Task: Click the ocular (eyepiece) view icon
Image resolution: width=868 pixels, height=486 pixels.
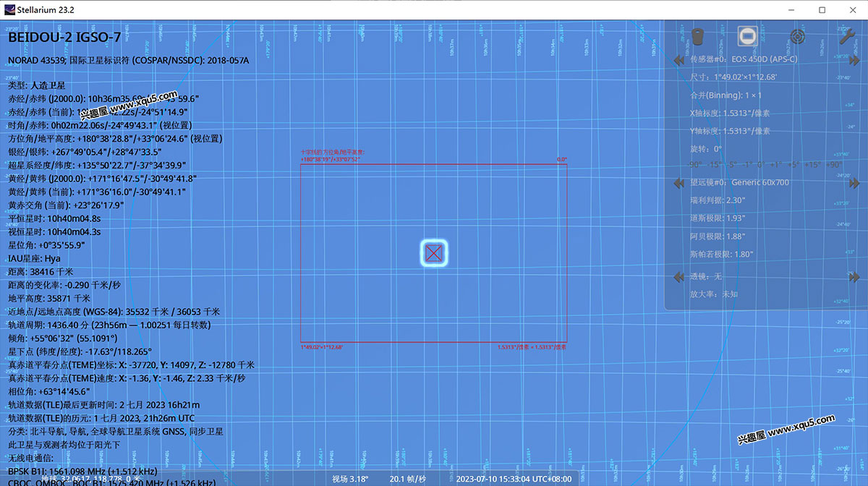Action: click(698, 36)
